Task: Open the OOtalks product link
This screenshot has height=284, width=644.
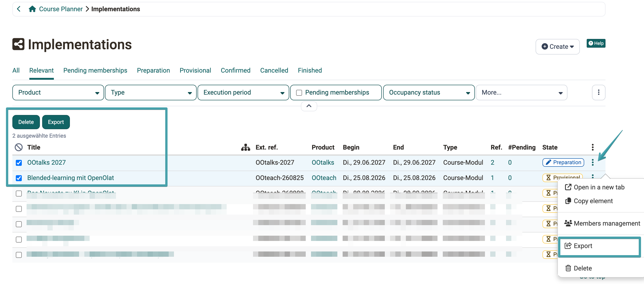Action: click(323, 163)
